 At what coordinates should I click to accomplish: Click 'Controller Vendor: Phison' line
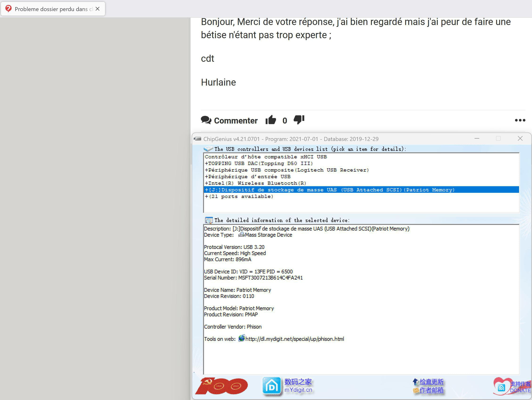click(233, 327)
